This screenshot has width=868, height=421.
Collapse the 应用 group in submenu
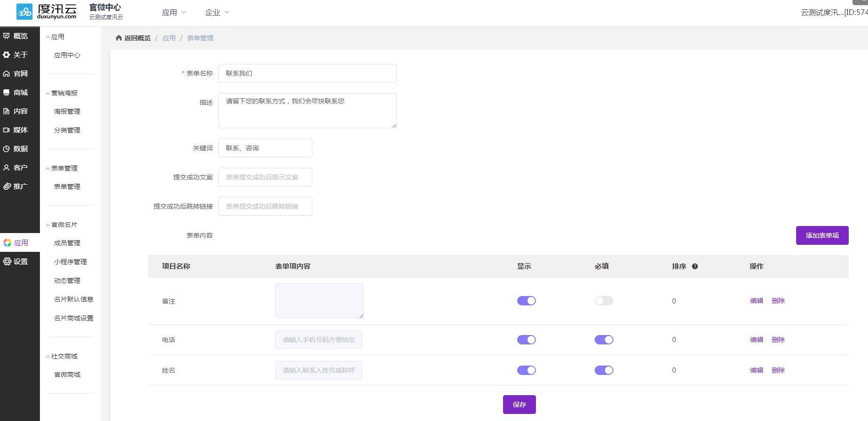pos(55,37)
